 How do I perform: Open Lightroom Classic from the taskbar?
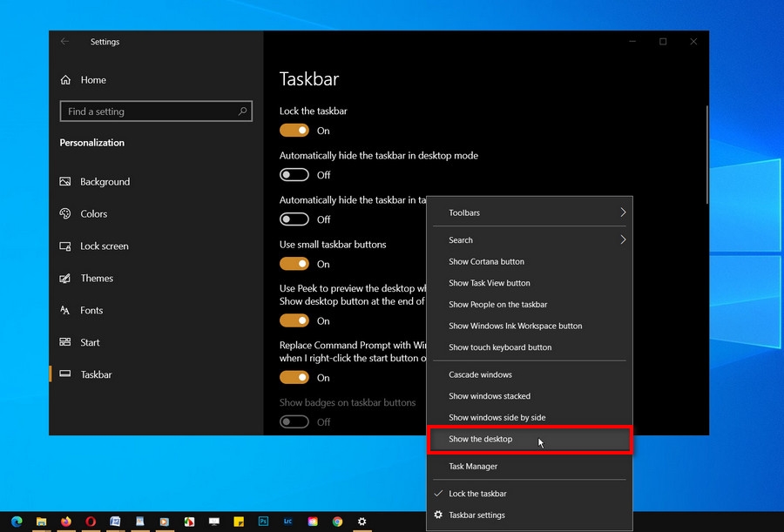pyautogui.click(x=287, y=521)
